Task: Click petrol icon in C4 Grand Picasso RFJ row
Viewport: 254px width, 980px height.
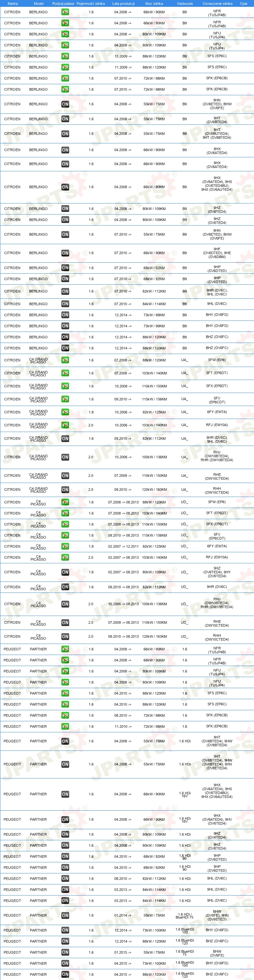Action: coord(65,425)
